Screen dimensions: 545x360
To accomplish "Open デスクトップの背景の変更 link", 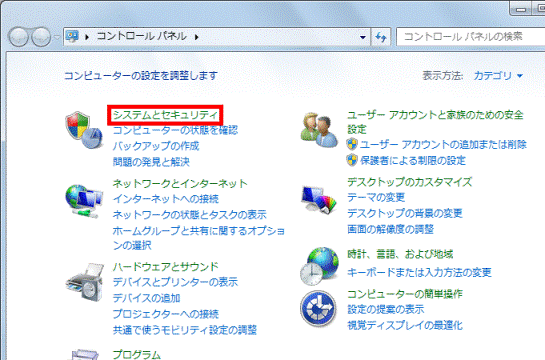I will pyautogui.click(x=405, y=213).
